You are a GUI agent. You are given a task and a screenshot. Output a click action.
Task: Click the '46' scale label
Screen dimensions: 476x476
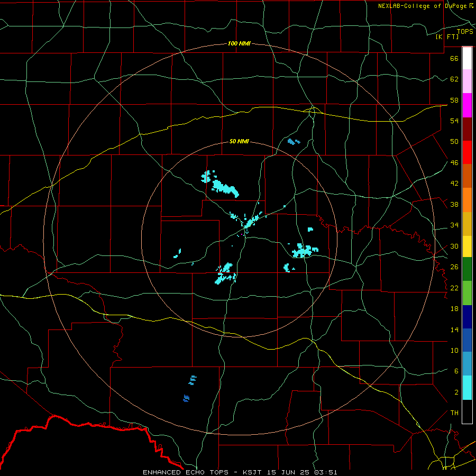tap(454, 163)
